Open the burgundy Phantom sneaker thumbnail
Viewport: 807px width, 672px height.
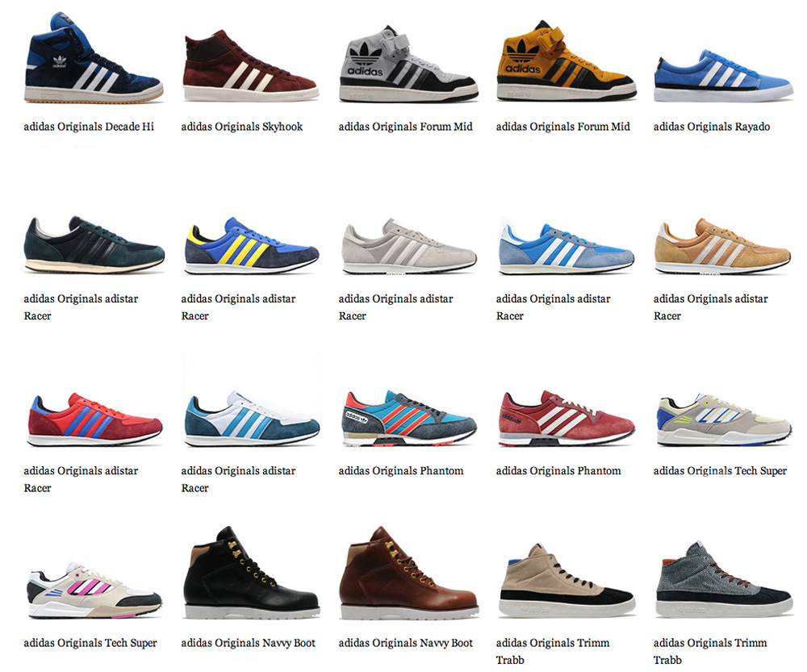tap(567, 419)
